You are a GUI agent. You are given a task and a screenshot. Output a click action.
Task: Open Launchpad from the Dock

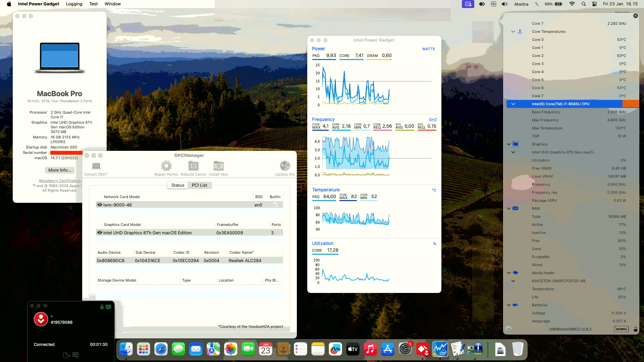(x=144, y=350)
